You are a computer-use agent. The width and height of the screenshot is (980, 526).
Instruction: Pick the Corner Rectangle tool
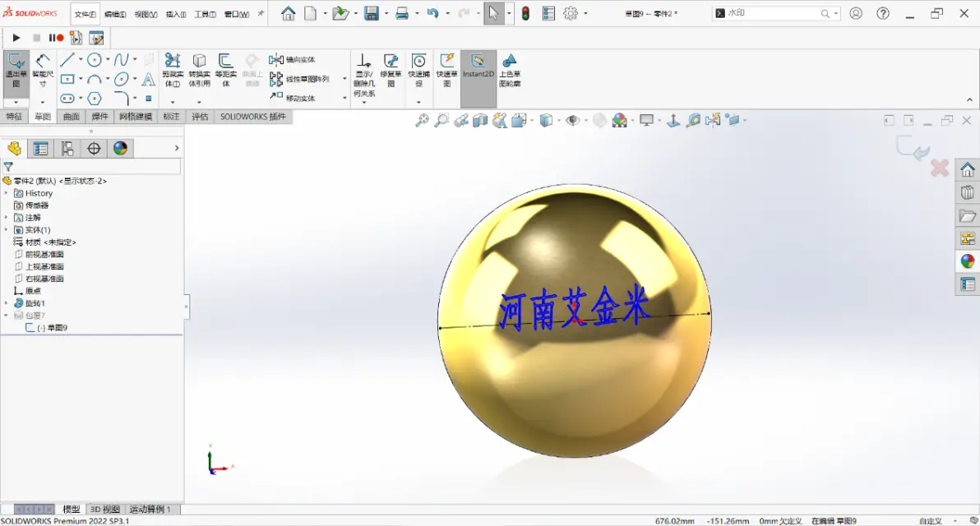click(x=67, y=79)
